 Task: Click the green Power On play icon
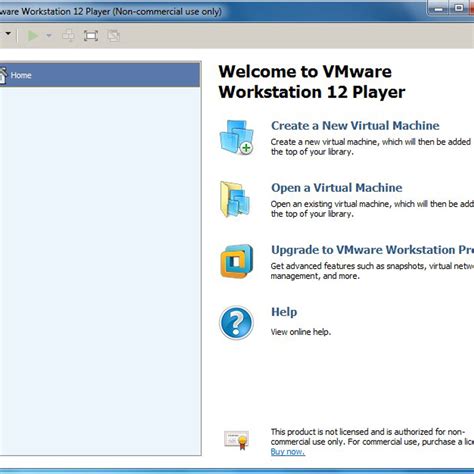tap(33, 36)
